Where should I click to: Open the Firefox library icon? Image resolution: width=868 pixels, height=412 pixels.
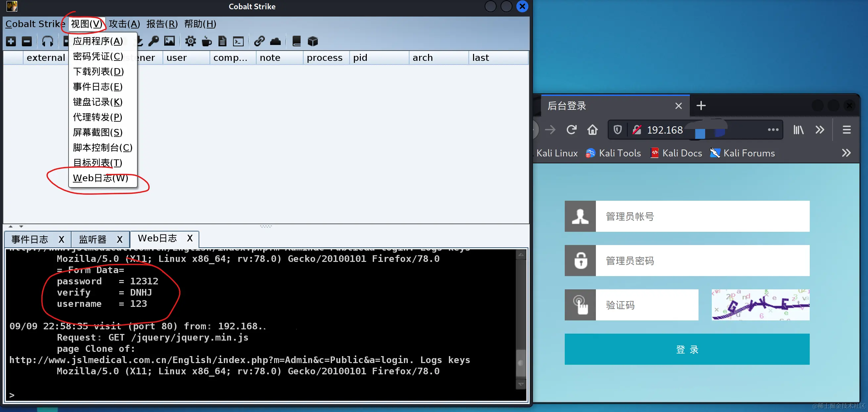[x=798, y=130]
